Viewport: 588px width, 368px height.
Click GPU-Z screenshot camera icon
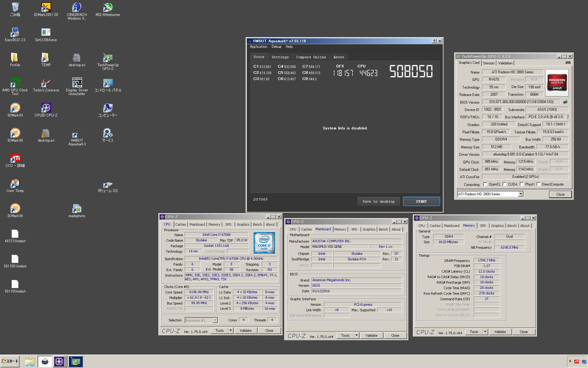click(x=568, y=63)
